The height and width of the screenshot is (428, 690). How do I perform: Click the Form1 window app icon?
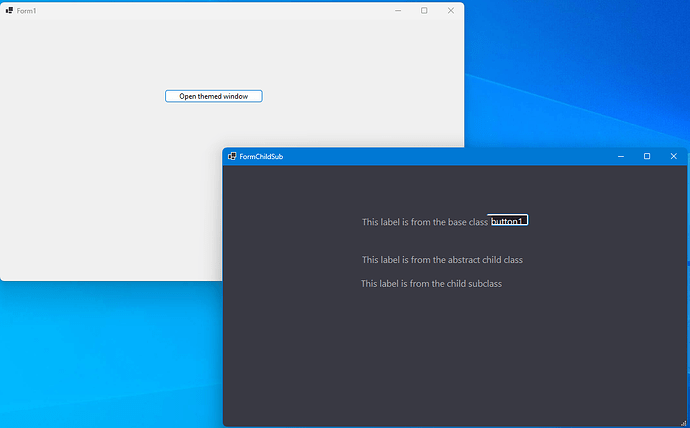click(9, 11)
